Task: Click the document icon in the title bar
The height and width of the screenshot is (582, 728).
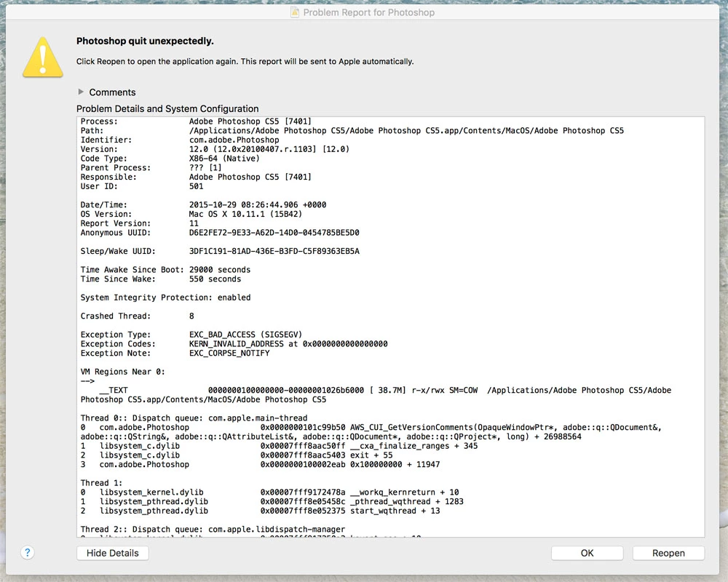Action: click(x=295, y=12)
